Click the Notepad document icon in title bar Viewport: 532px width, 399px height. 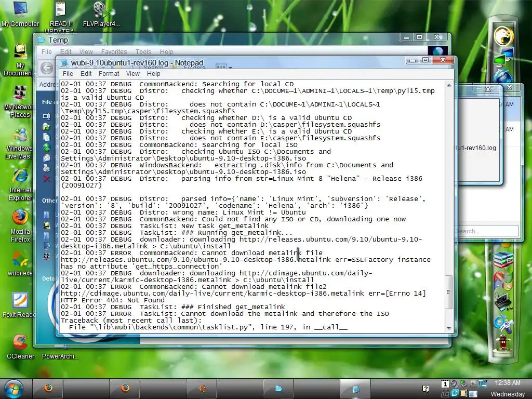pyautogui.click(x=64, y=63)
